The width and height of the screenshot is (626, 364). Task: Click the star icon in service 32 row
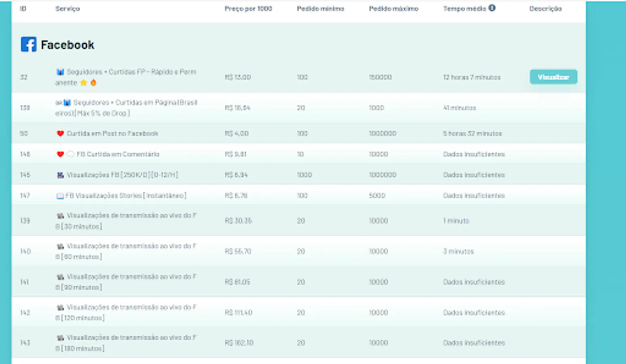pyautogui.click(x=83, y=83)
